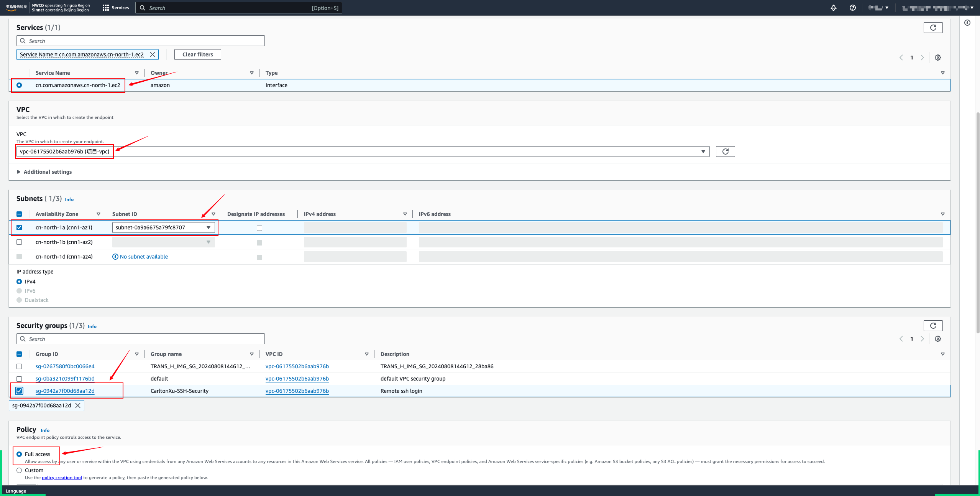Click the Clear filters button
The width and height of the screenshot is (980, 496).
(x=197, y=54)
